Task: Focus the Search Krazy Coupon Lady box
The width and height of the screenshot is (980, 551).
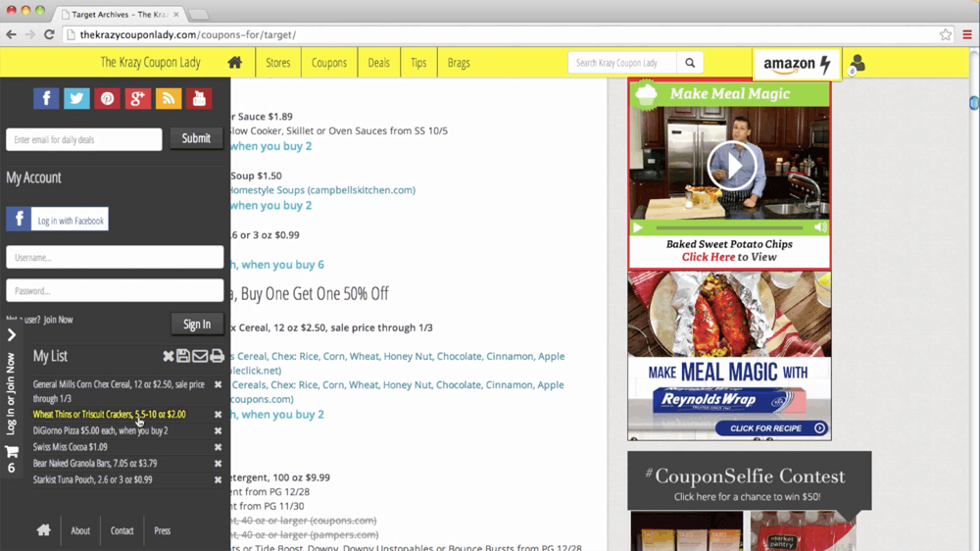Action: click(x=622, y=63)
